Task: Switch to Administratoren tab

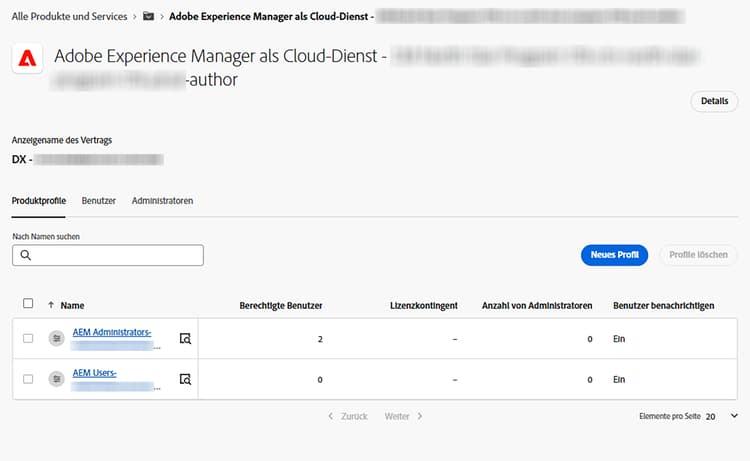Action: pyautogui.click(x=163, y=201)
